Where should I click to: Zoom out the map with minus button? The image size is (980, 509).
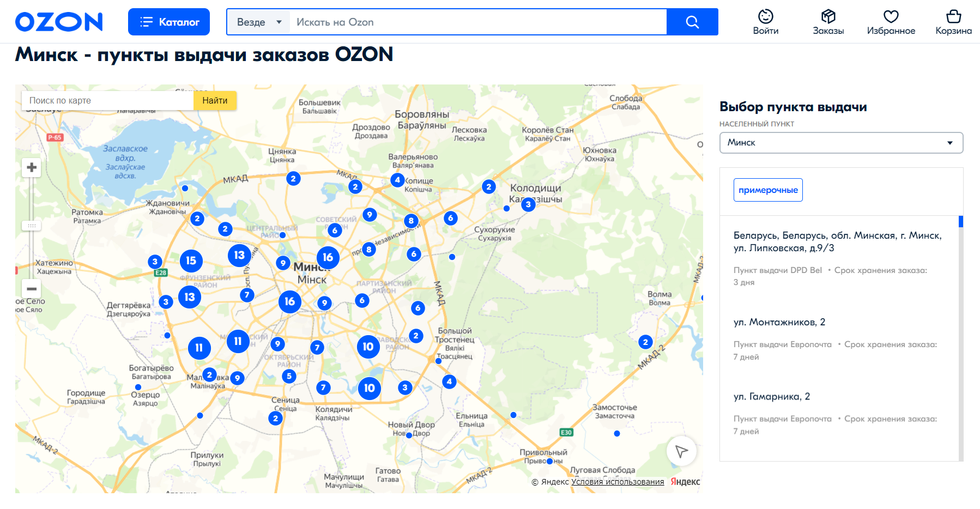[x=32, y=289]
